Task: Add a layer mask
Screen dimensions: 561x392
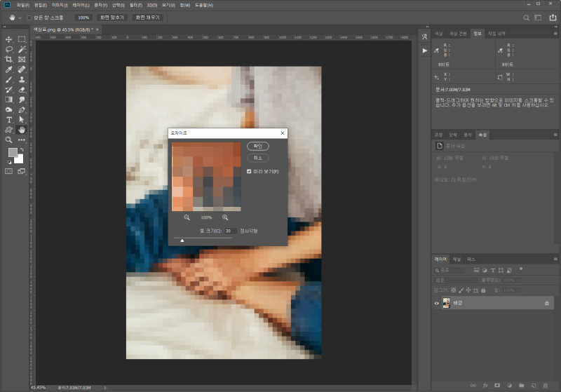Action: (497, 386)
